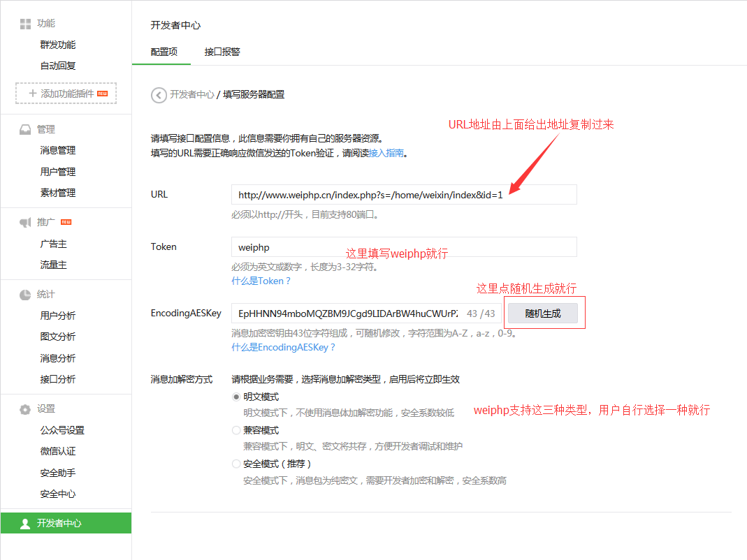747x560 pixels.
Task: Switch to the 接口报警 tab
Action: 222,52
